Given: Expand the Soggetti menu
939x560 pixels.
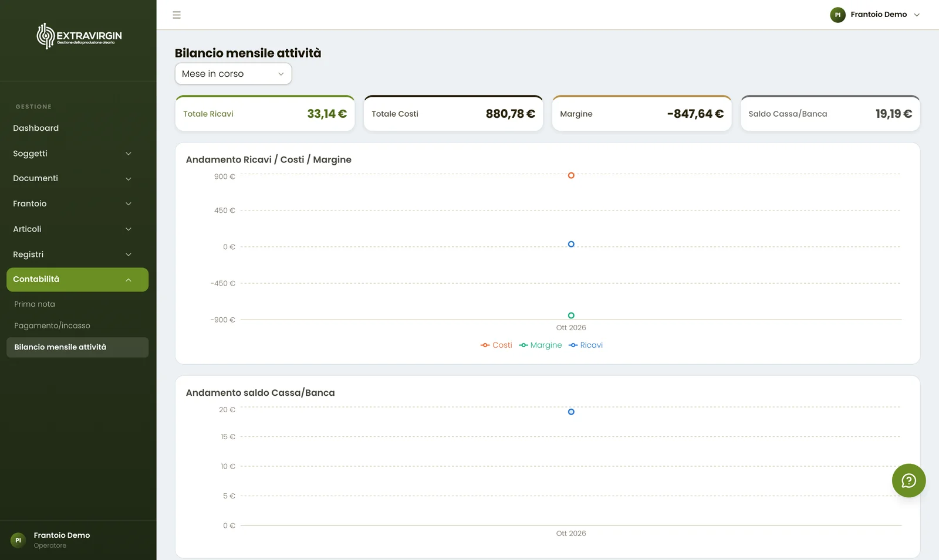Looking at the screenshot, I should [x=77, y=154].
